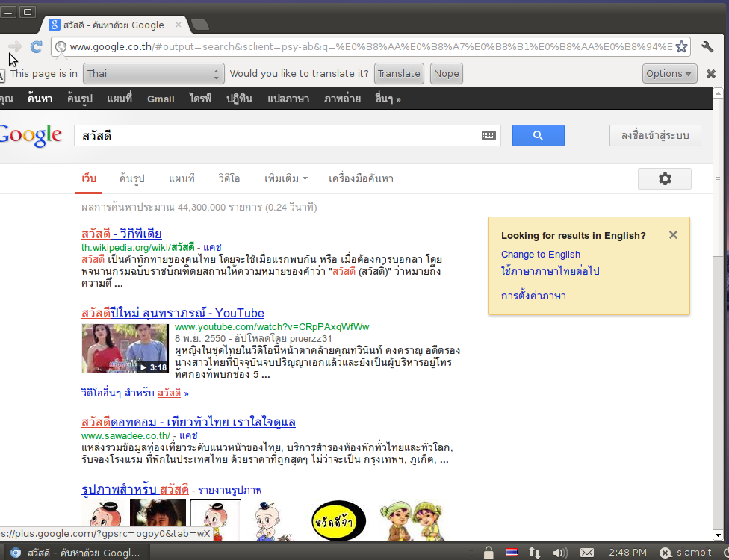The image size is (729, 560).
Task: Open the สวัสดีปีใหม่ สุนทราภรณ์ YouTube result
Action: (173, 314)
